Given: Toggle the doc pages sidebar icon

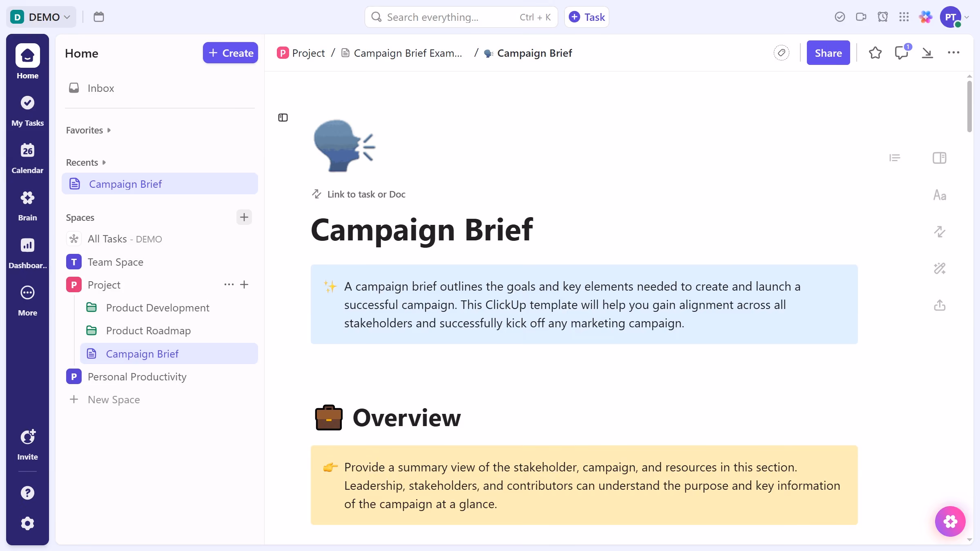Looking at the screenshot, I should [x=283, y=118].
